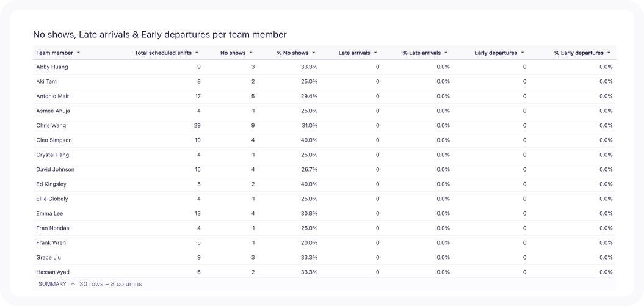Image resolution: width=644 pixels, height=306 pixels.
Task: Click the Hassan Ayad row name
Action: pyautogui.click(x=54, y=272)
